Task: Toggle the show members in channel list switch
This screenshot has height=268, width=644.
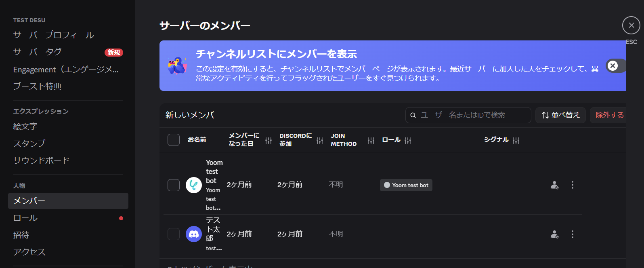Action: pos(616,65)
